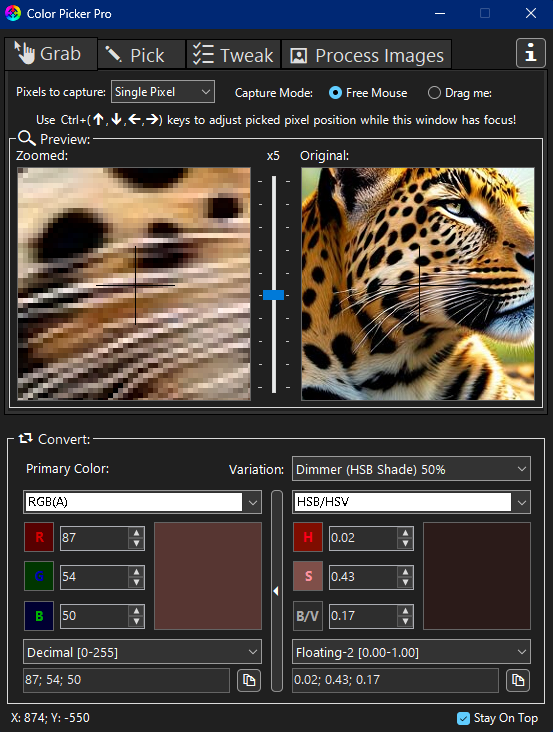
Task: Click the left-arrow transfer button between colors
Action: [276, 591]
